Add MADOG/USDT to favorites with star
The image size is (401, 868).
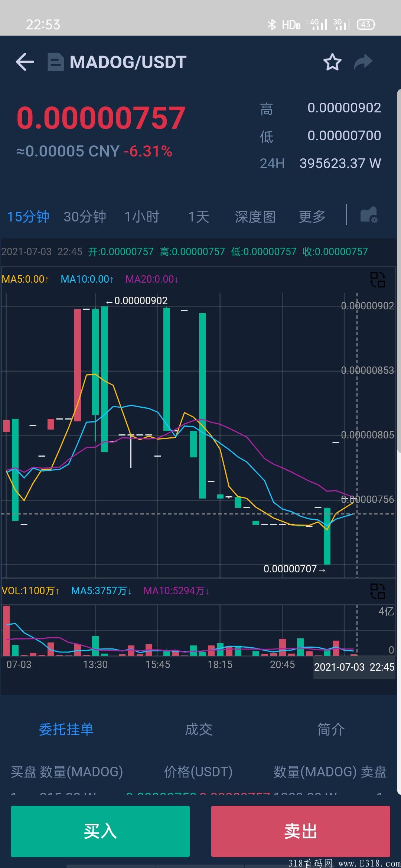pos(332,62)
